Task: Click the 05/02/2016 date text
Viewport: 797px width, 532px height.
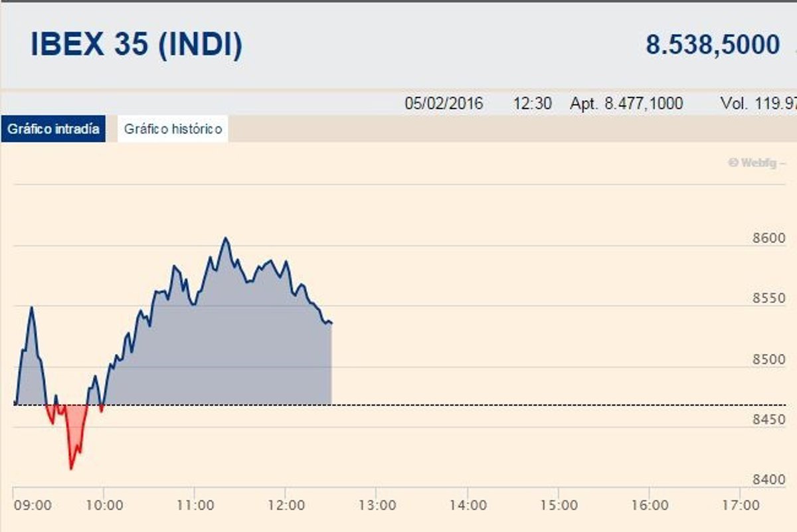Action: tap(444, 104)
